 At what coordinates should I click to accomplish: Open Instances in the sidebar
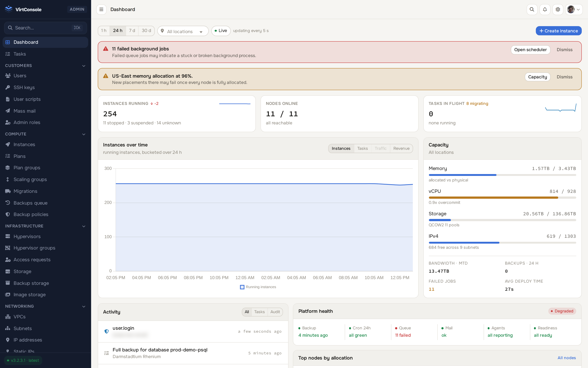45,144
